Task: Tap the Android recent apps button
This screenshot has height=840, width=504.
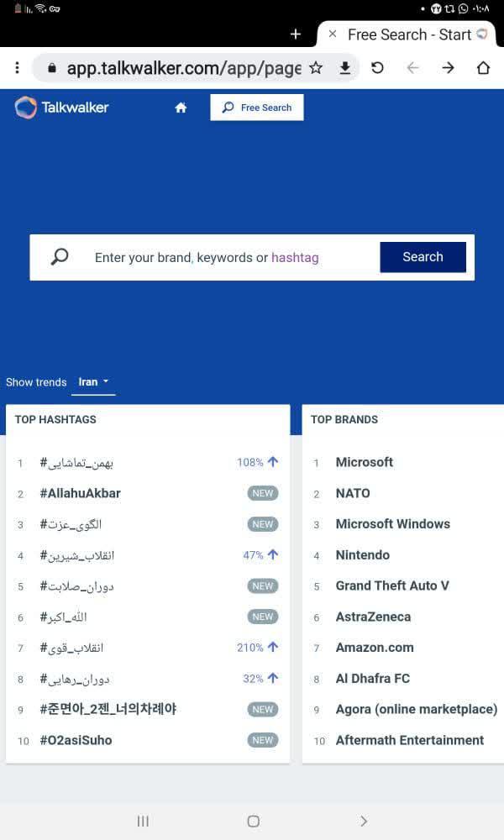Action: (x=143, y=821)
